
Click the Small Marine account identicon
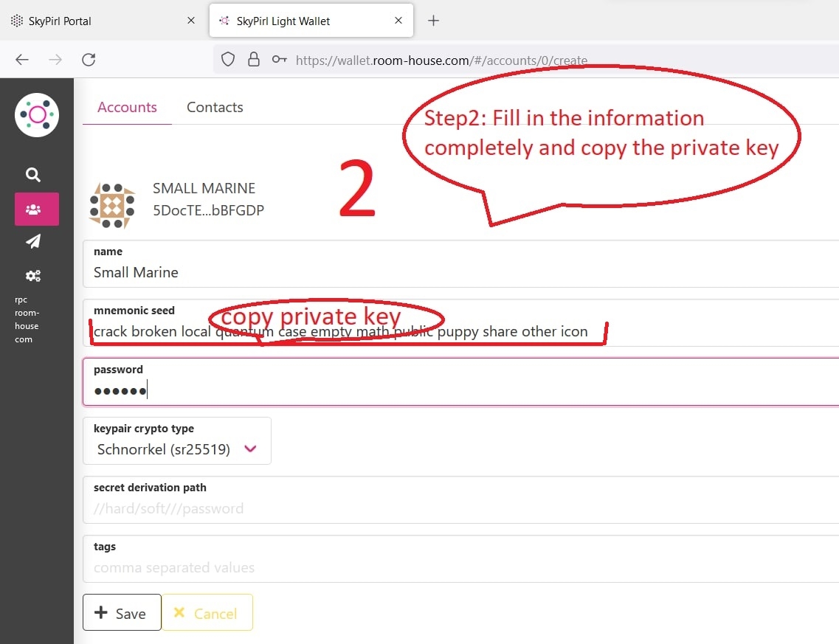click(x=112, y=205)
